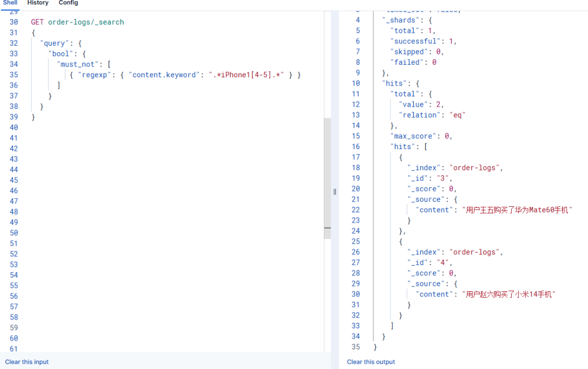The width and height of the screenshot is (588, 369).
Task: Switch to the Shell tab
Action: coord(10,3)
